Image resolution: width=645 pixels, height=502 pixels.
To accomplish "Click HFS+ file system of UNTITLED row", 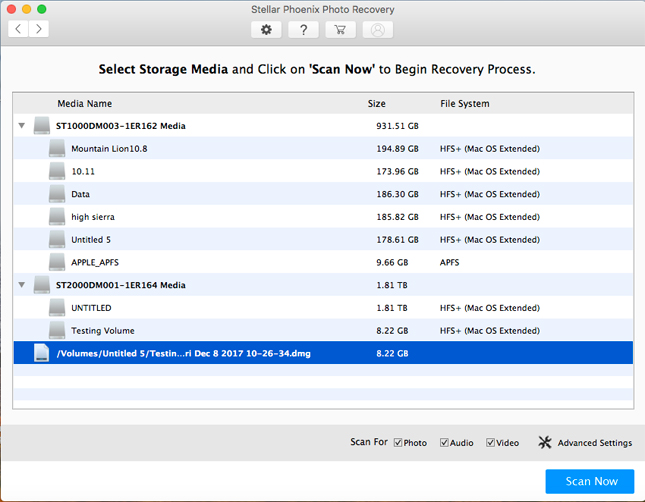I will click(490, 308).
